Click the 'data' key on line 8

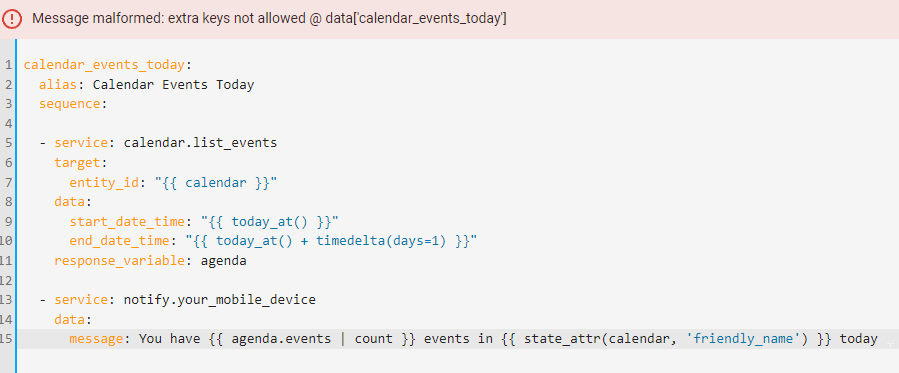tap(69, 202)
